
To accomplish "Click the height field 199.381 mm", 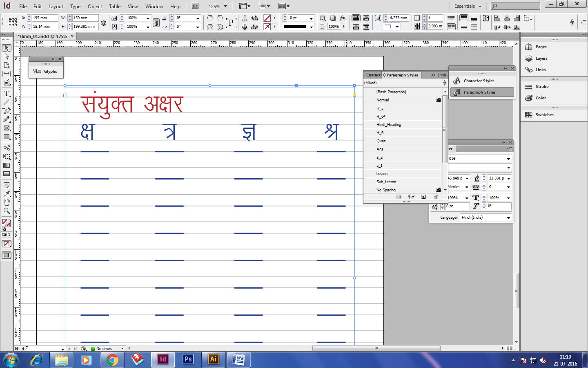I will 85,27.
